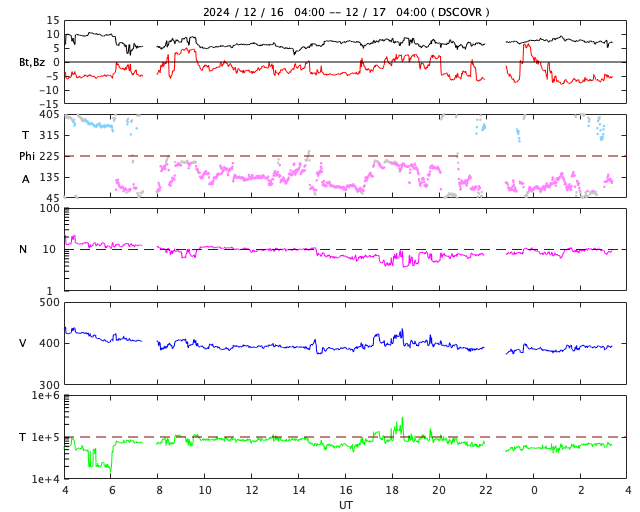Click the '15' tick on Bt,Bz axis
Viewport: 640px width, 512px height.
coord(53,20)
